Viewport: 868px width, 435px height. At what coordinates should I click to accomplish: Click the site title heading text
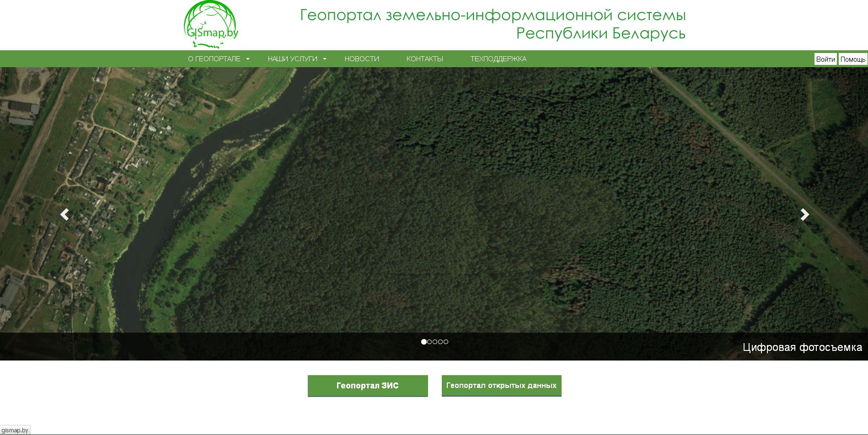(x=493, y=24)
